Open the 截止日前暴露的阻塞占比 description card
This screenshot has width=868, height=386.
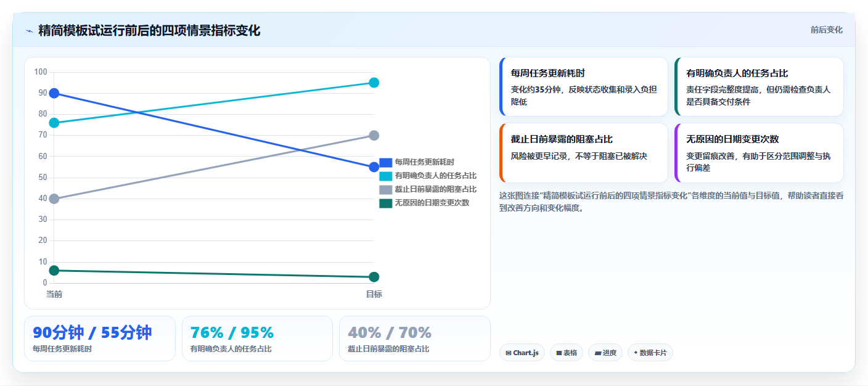coord(584,153)
